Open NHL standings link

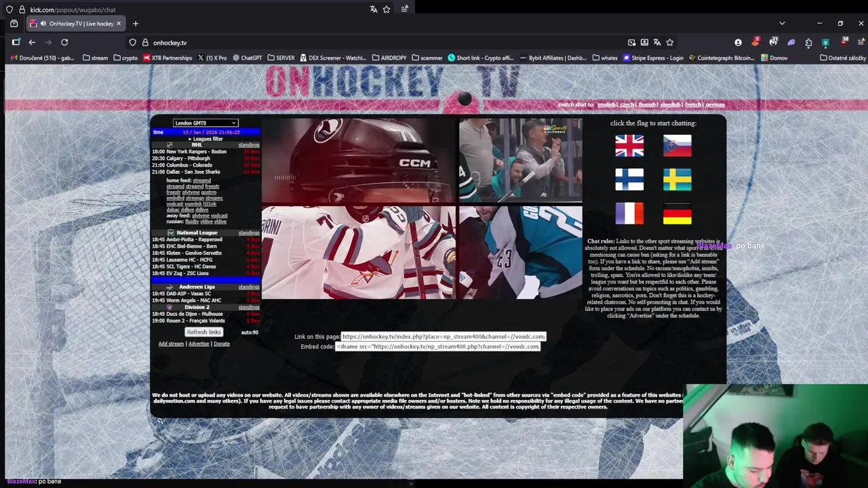tap(249, 144)
